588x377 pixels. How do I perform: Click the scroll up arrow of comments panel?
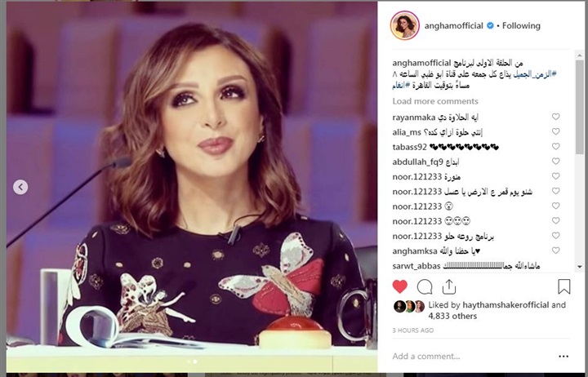580,55
